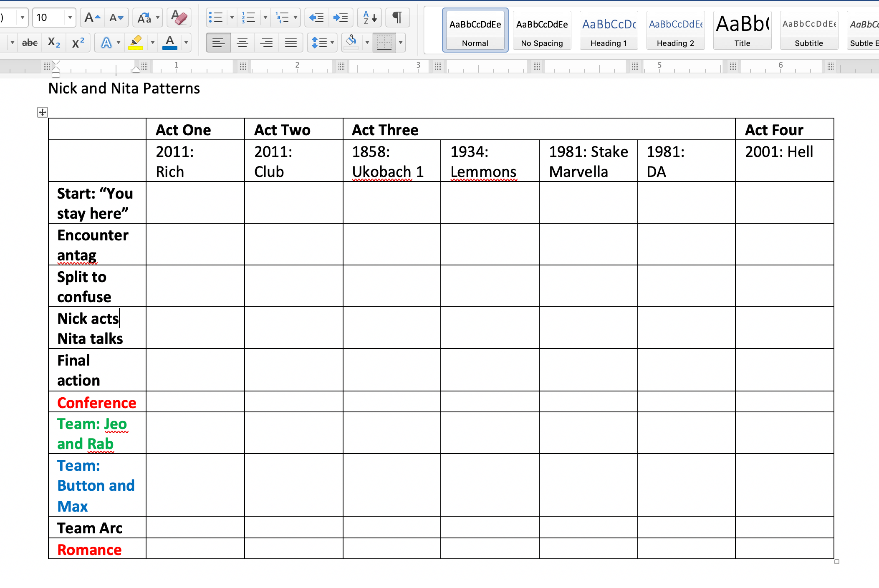This screenshot has width=879, height=588.
Task: Open the line spacing dropdown arrow
Action: pos(332,43)
